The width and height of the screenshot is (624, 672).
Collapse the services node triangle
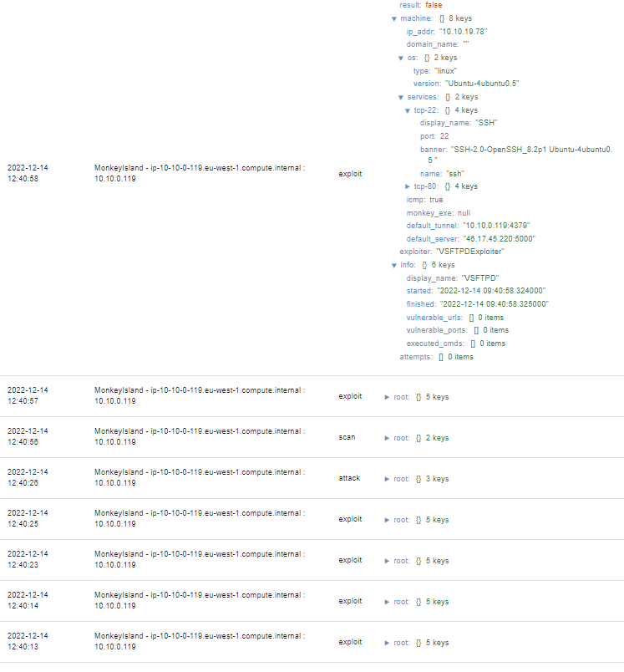tap(401, 98)
